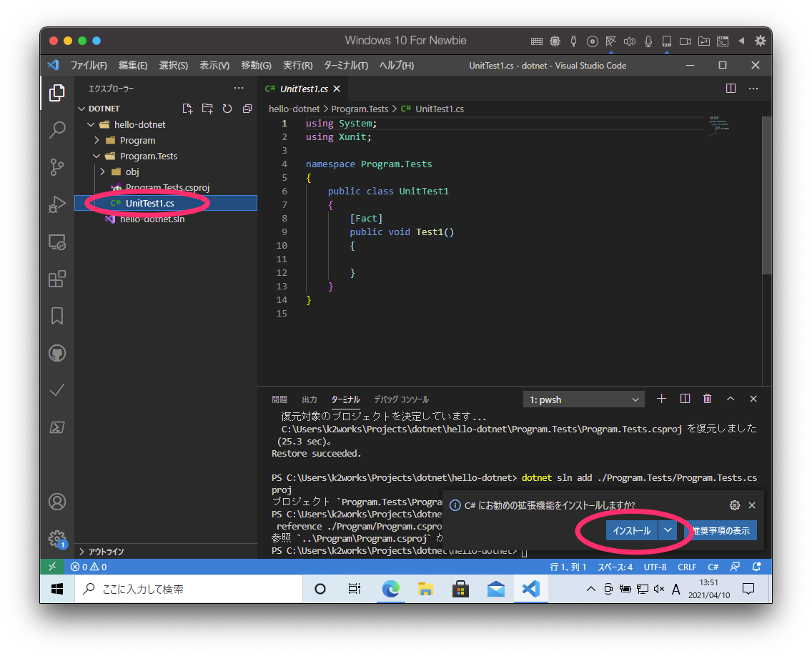Open the Bookmarks view in activity bar
The width and height of the screenshot is (812, 656).
[57, 316]
